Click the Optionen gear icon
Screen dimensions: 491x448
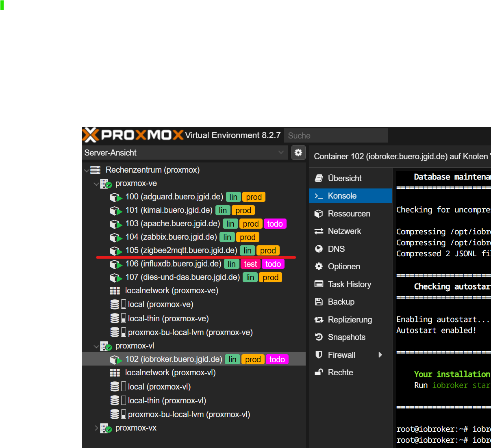319,266
